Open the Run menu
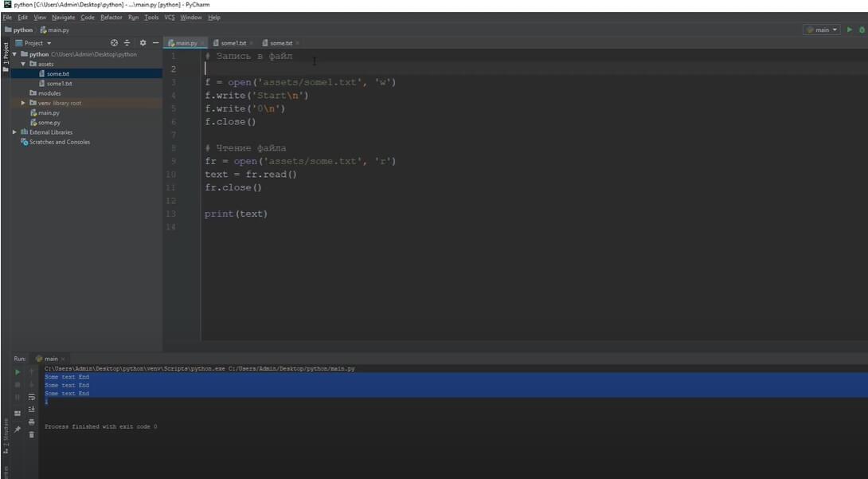 point(134,18)
